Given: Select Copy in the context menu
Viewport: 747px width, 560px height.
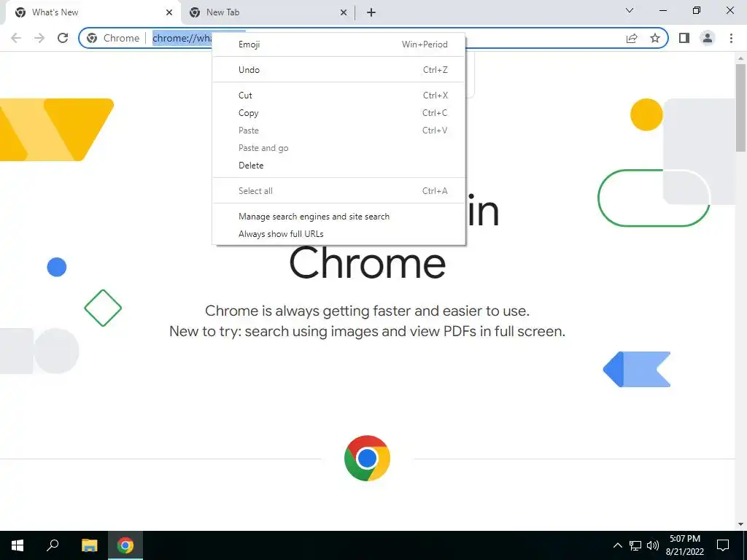Looking at the screenshot, I should coord(338,113).
